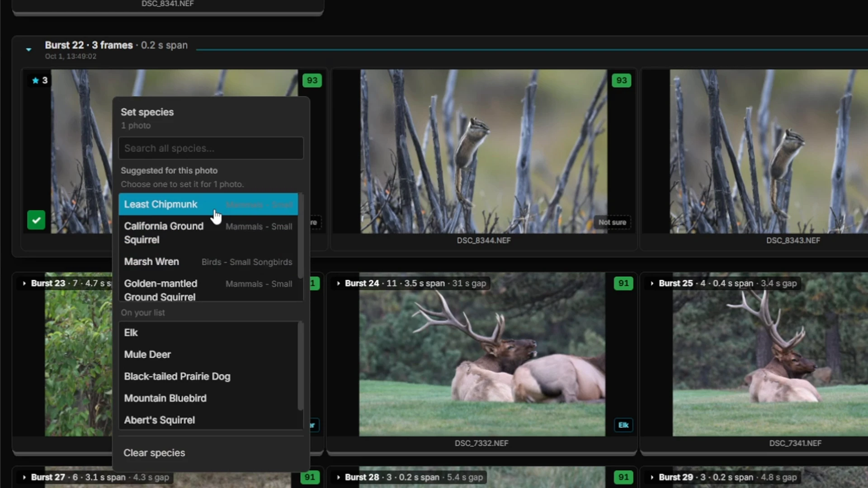Select Mule Deer from your list
868x488 pixels.
(208, 354)
